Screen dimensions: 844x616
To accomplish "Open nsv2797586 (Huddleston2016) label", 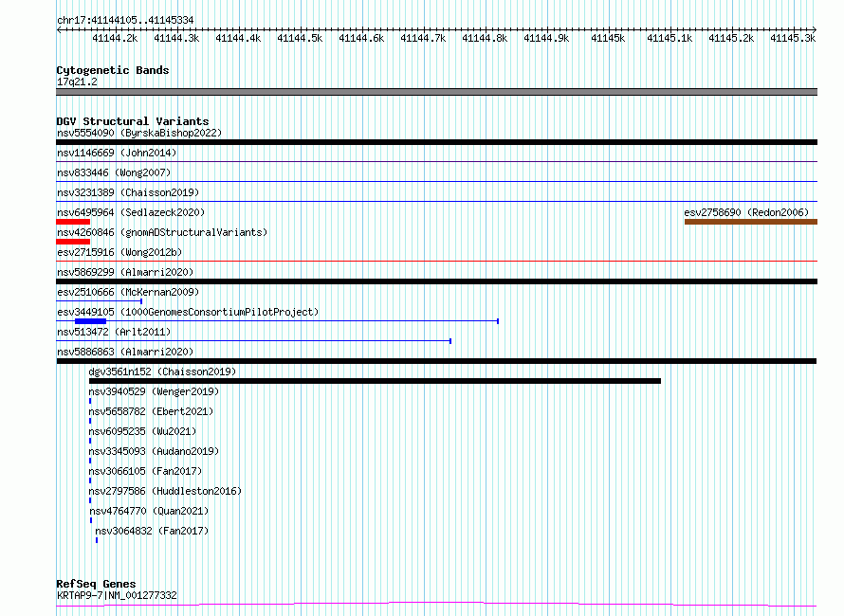I will click(165, 491).
